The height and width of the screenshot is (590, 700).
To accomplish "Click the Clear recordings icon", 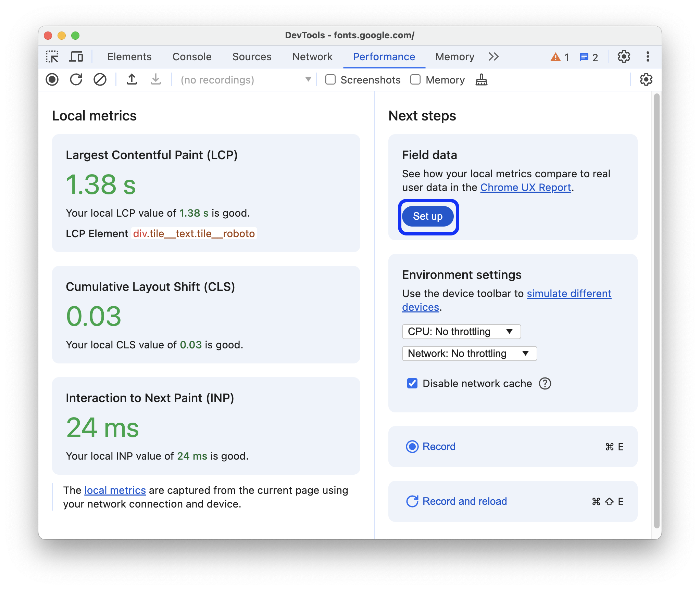I will 100,80.
